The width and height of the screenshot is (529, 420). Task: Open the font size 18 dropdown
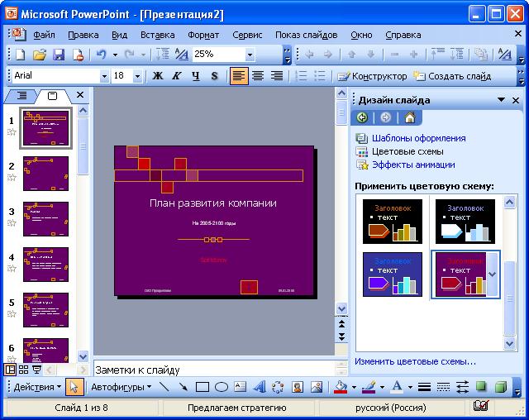click(137, 76)
